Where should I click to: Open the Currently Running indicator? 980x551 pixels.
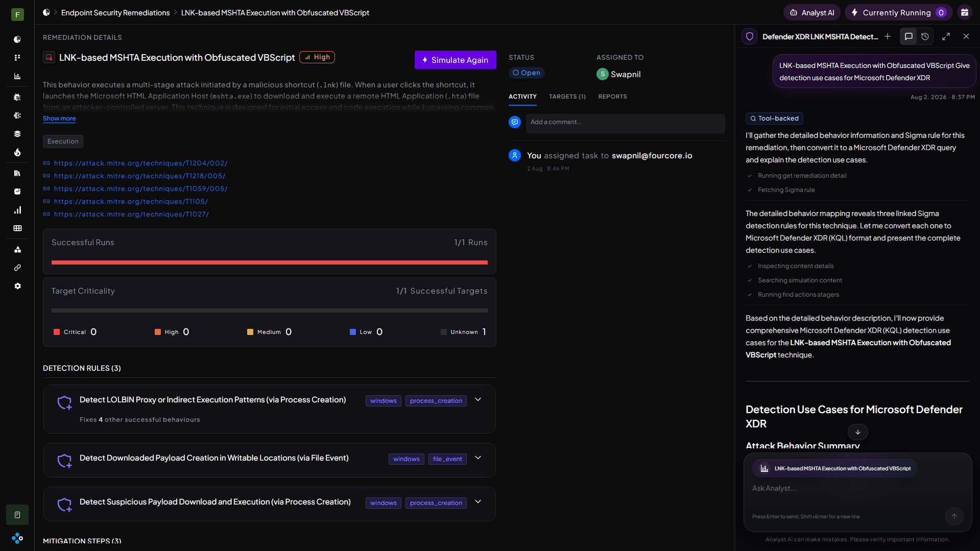tap(899, 12)
